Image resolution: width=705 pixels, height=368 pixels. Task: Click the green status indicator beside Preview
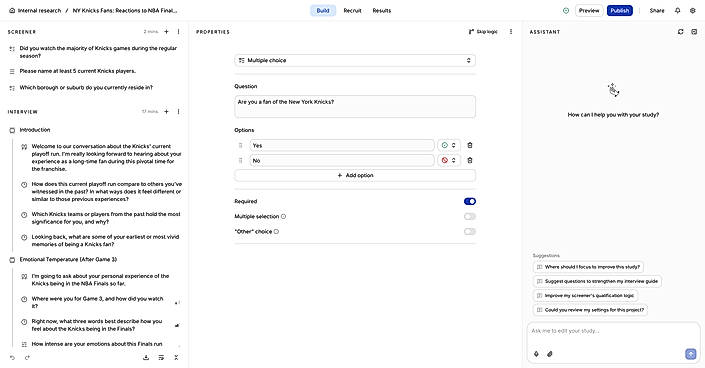coord(566,10)
